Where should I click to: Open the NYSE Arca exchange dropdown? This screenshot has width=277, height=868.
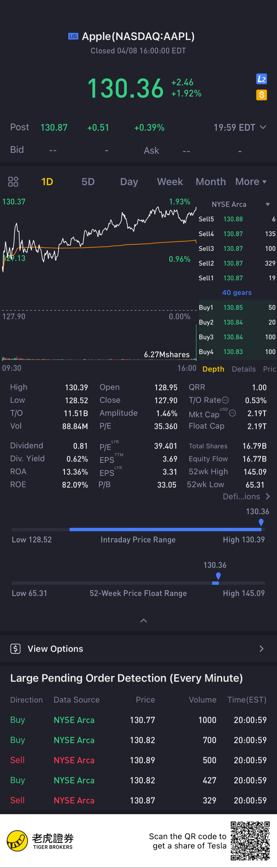click(268, 204)
